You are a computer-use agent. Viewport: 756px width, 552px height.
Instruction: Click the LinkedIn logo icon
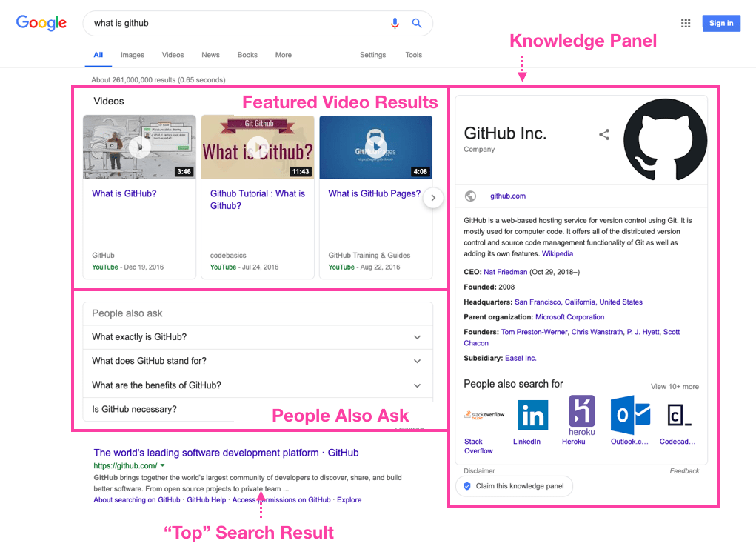tap(532, 415)
